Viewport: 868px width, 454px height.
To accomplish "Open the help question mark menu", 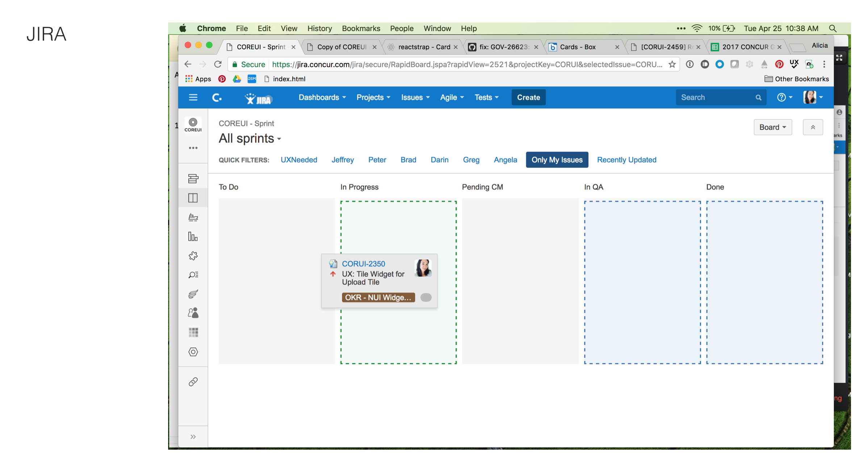I will [784, 98].
